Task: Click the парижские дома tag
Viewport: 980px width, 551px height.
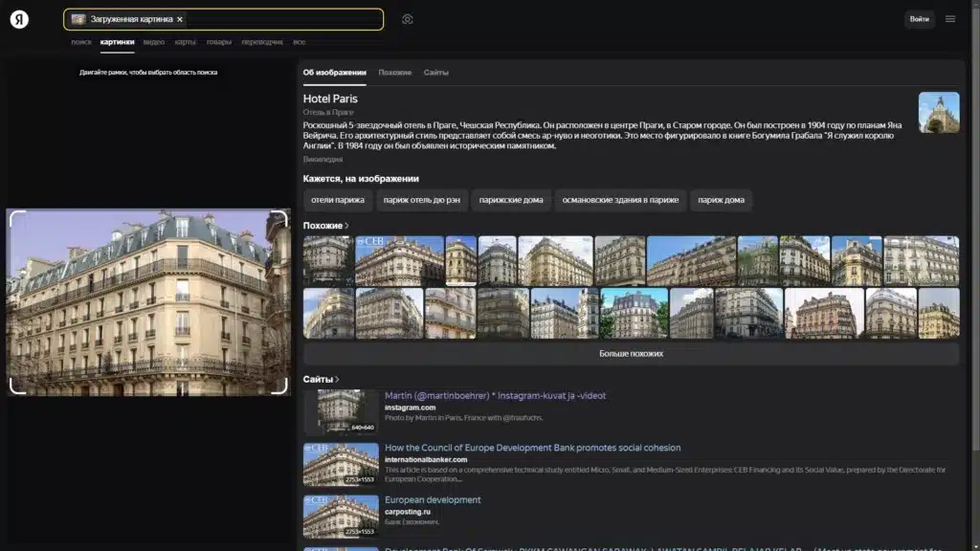Action: 511,200
